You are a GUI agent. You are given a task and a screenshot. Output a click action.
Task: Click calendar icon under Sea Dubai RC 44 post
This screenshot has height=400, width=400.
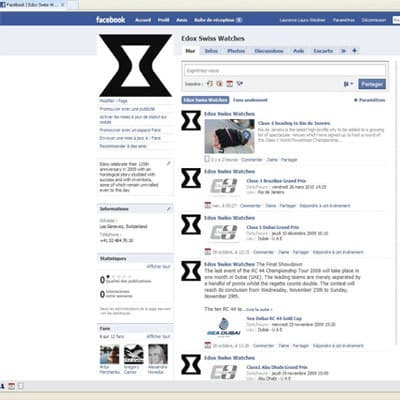(x=208, y=345)
